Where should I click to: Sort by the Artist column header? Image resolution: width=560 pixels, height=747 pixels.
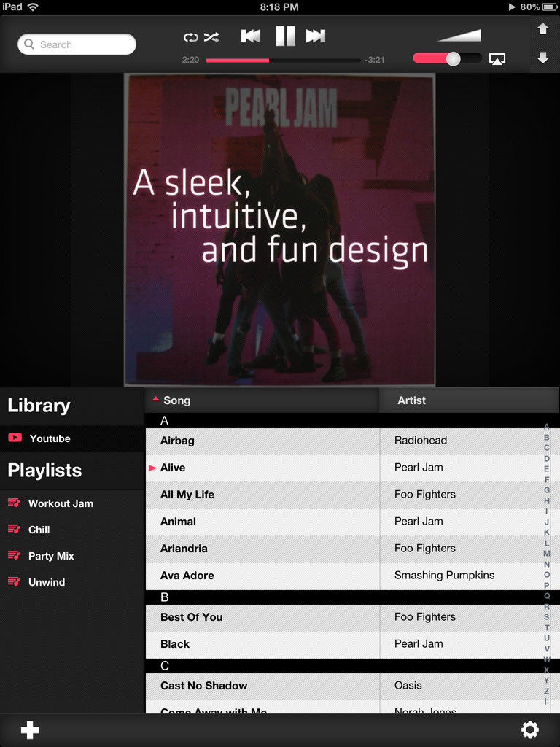(x=469, y=400)
